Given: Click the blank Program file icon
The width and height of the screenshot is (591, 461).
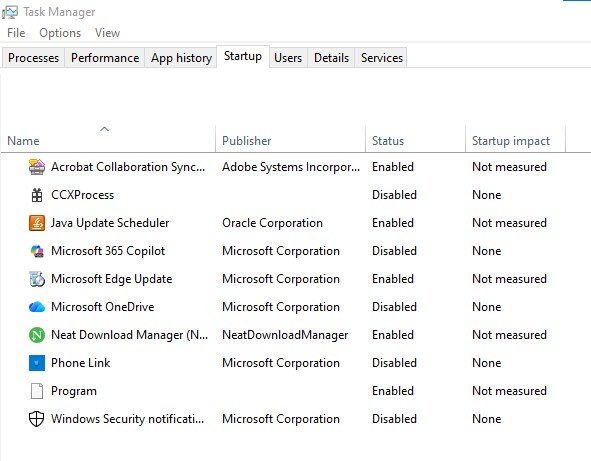Looking at the screenshot, I should pos(37,391).
